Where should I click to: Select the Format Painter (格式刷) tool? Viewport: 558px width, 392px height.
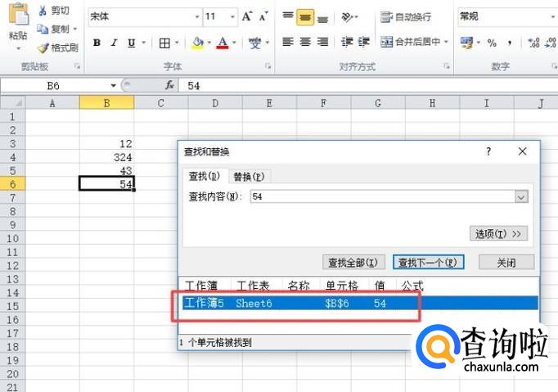pos(43,47)
